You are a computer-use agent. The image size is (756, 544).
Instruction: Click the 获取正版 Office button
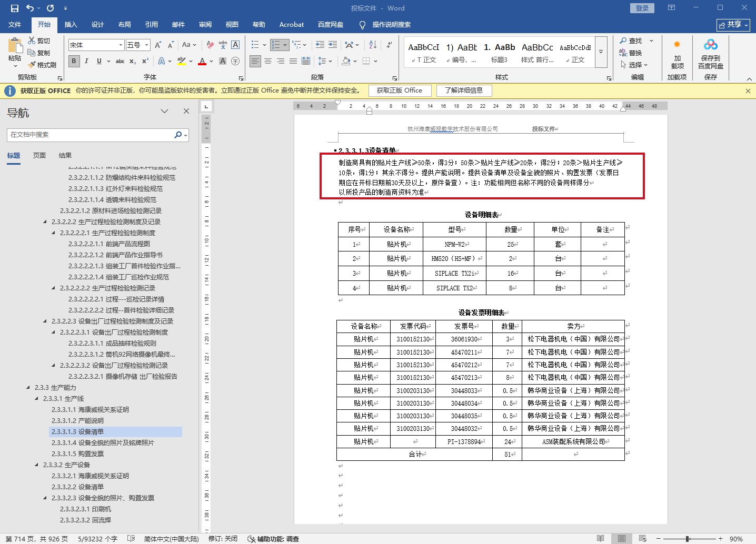pyautogui.click(x=400, y=90)
